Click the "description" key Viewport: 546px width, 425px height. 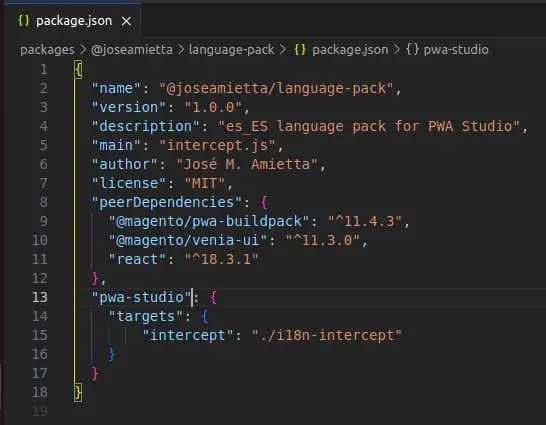click(145, 126)
